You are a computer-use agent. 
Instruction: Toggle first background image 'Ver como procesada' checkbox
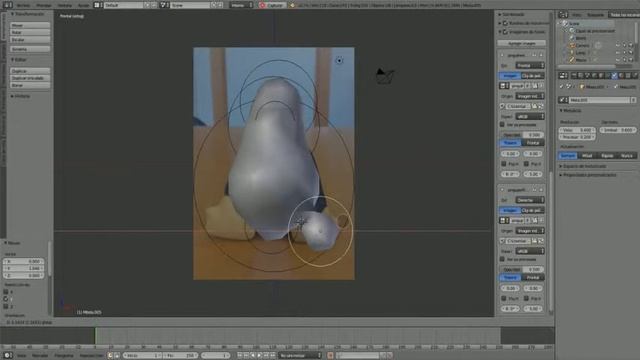tap(502, 124)
